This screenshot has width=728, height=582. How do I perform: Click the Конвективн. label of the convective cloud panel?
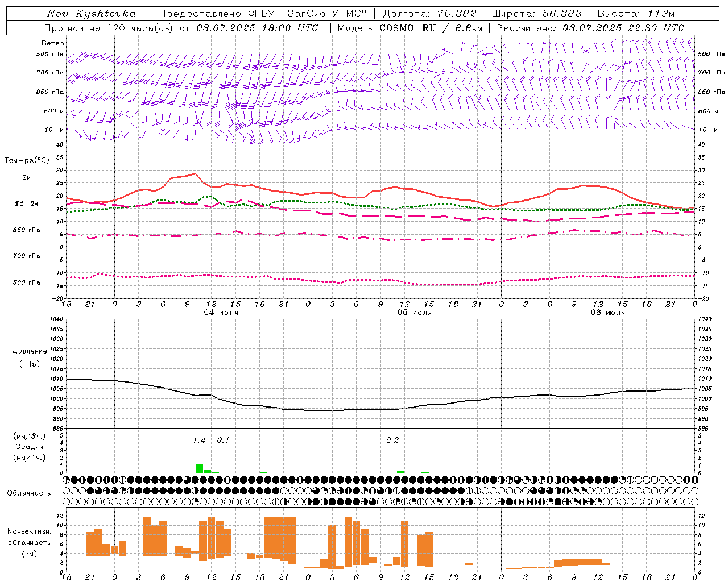[29, 531]
